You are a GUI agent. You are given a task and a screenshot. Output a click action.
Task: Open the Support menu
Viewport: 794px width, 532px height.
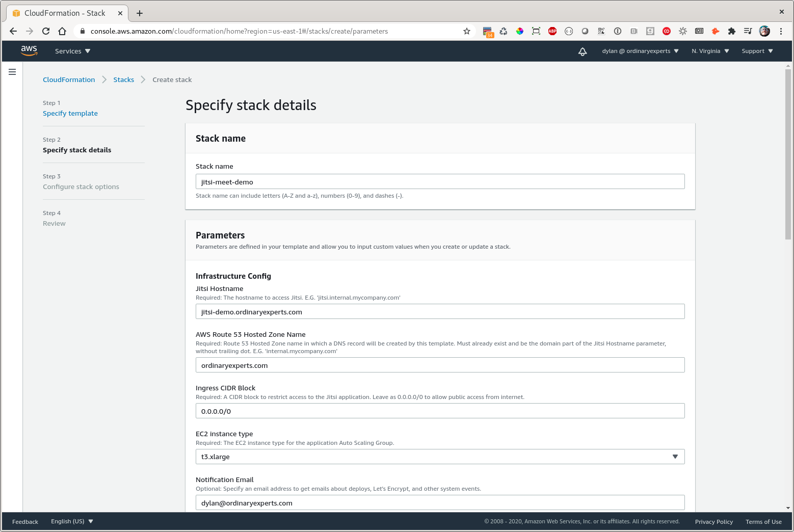pos(757,51)
